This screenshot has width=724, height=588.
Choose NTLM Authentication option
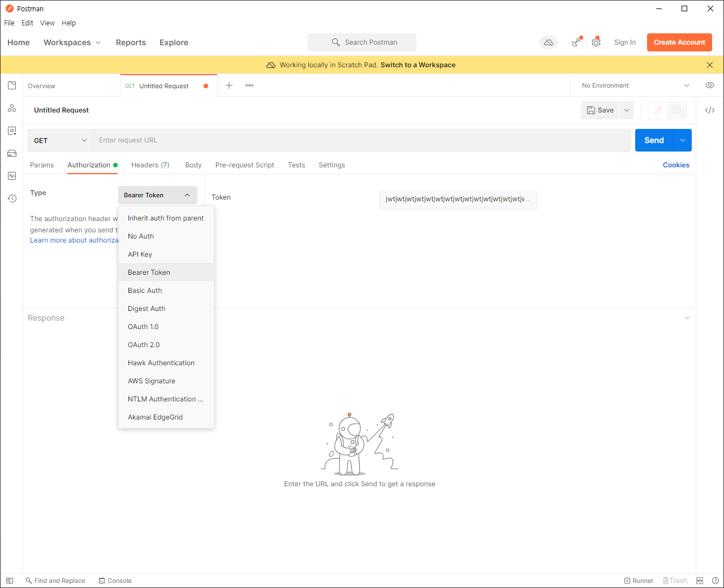tap(166, 399)
